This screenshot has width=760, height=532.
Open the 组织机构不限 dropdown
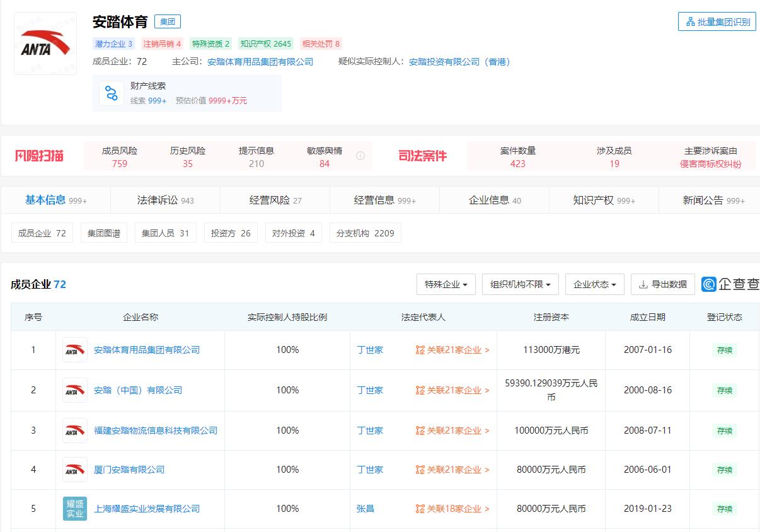click(520, 284)
